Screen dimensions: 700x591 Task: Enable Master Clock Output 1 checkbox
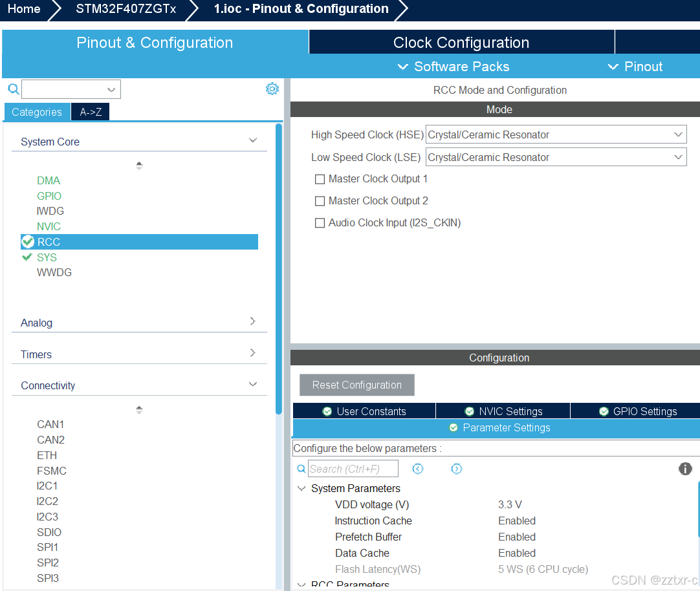[x=320, y=179]
